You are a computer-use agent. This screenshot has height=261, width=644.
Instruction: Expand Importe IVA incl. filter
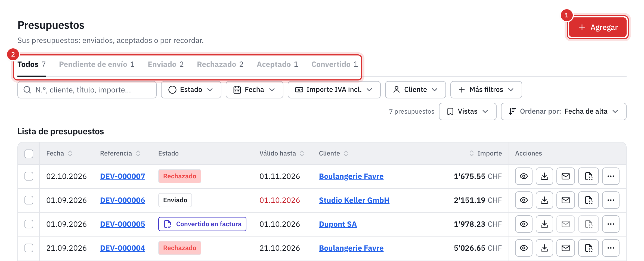click(334, 90)
